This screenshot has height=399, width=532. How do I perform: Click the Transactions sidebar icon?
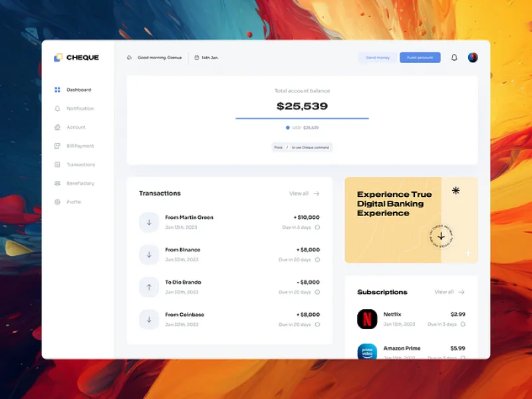pyautogui.click(x=57, y=164)
